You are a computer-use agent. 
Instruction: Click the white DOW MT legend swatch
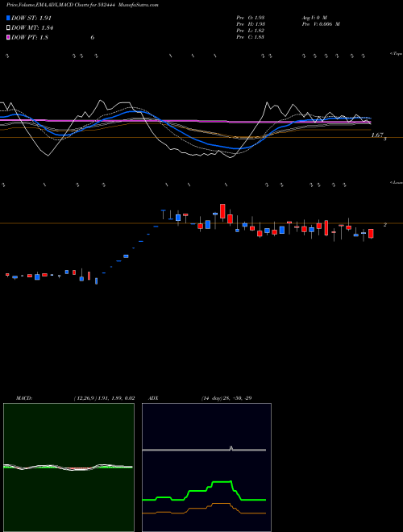(x=8, y=27)
